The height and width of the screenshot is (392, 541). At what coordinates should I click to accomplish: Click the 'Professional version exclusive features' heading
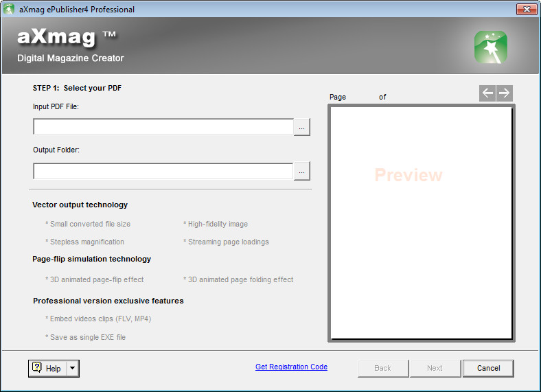click(108, 301)
